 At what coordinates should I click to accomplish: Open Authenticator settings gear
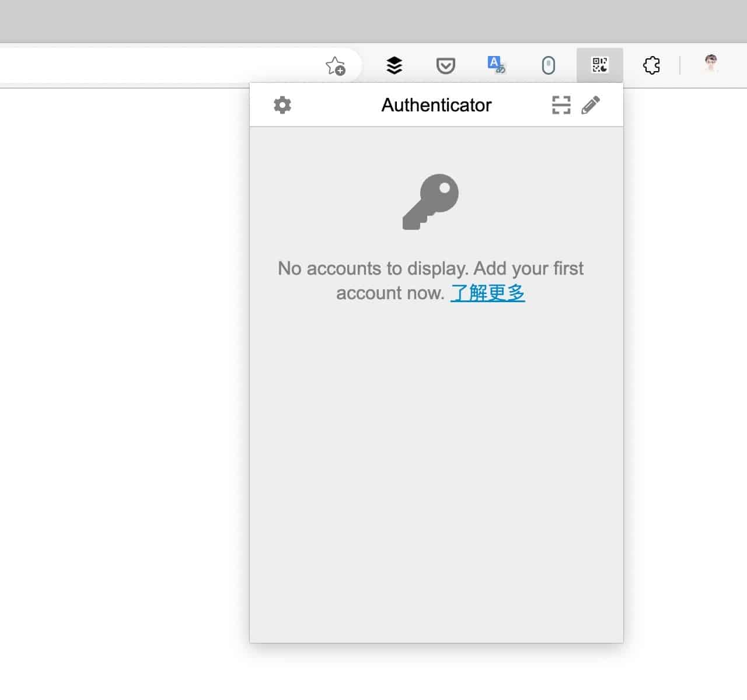282,105
